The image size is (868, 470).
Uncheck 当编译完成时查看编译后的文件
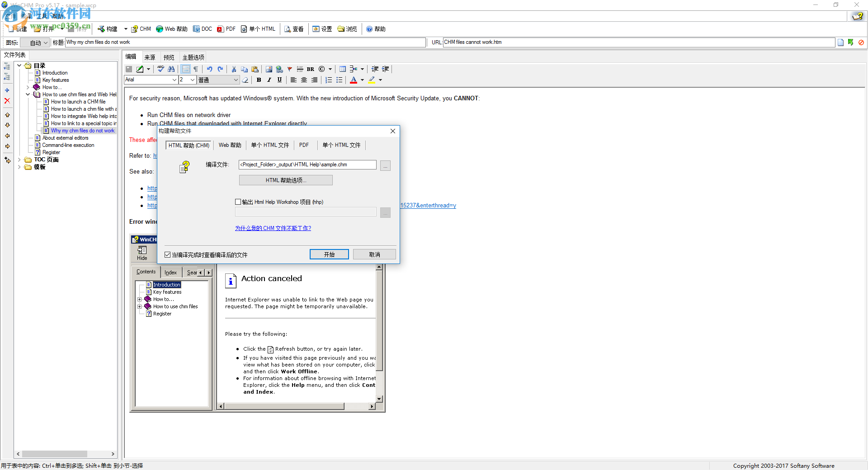pos(166,254)
